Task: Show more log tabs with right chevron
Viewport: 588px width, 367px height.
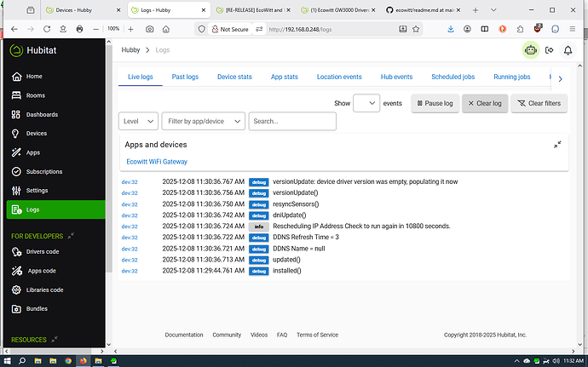Action: tap(560, 78)
